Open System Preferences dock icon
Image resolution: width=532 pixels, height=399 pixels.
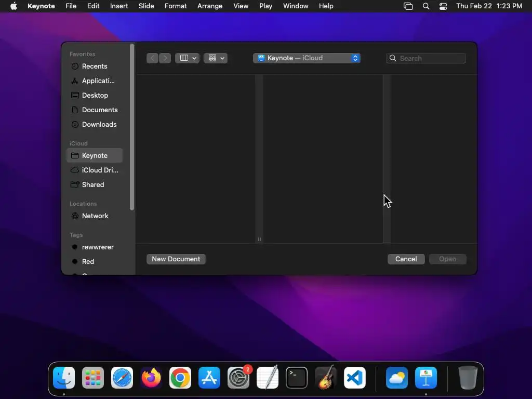238,378
